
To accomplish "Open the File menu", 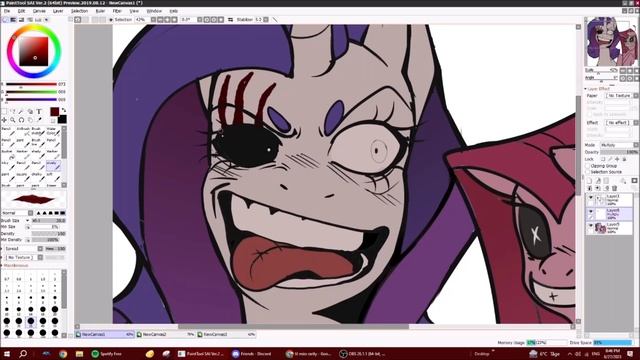I will 7,11.
